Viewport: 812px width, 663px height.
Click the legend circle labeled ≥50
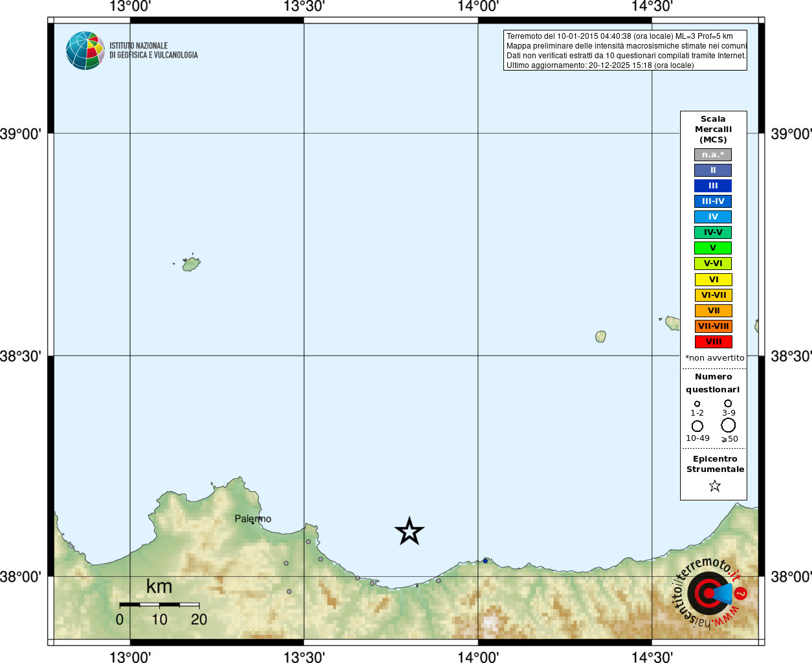point(729,425)
